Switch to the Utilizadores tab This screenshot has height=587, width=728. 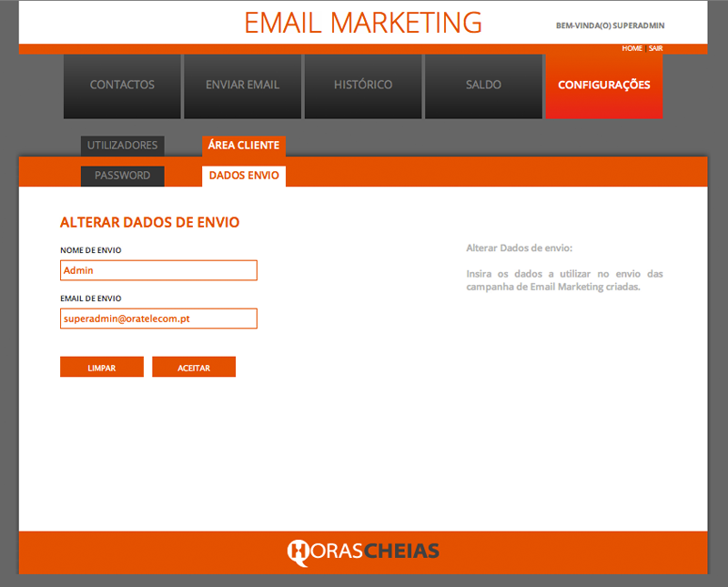[123, 146]
